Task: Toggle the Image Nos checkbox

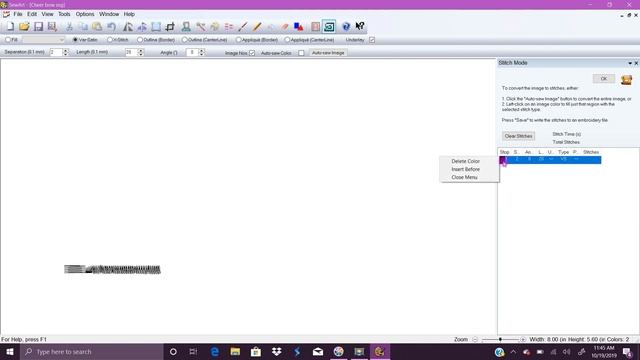Action: (252, 53)
